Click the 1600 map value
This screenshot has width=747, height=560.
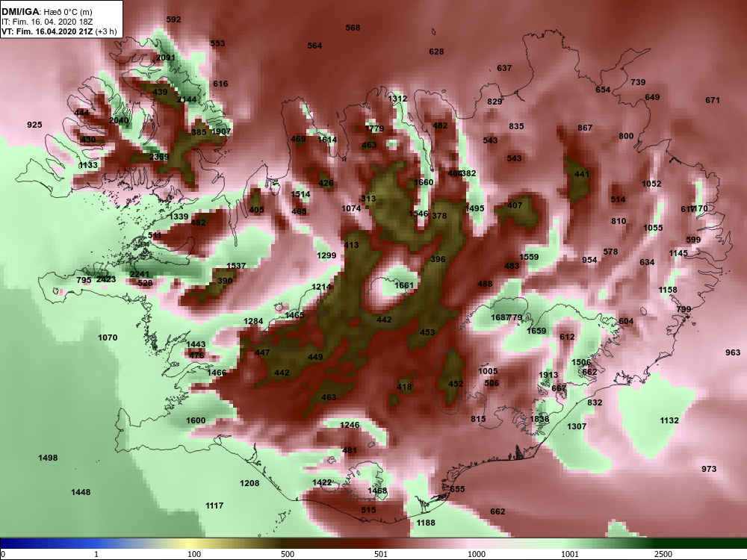tap(196, 420)
